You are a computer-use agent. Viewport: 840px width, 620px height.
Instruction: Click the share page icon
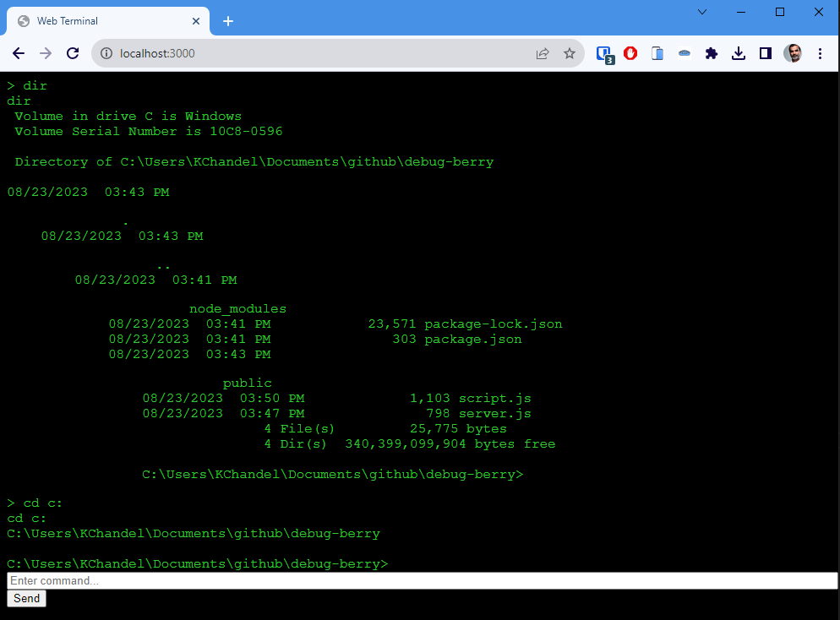[543, 53]
